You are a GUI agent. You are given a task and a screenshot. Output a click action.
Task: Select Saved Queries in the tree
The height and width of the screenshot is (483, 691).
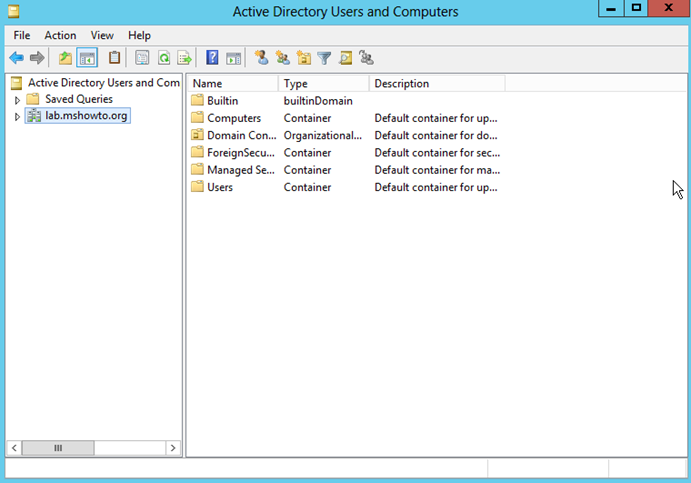pos(79,99)
